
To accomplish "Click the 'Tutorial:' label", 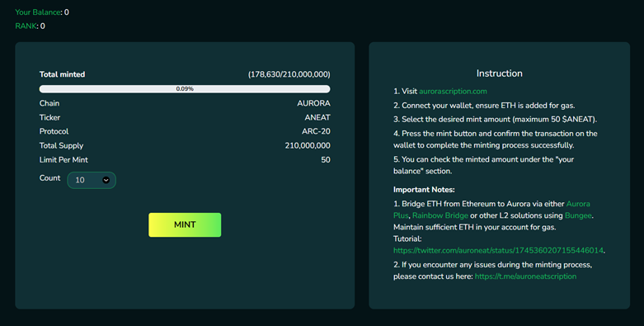I will coord(407,239).
